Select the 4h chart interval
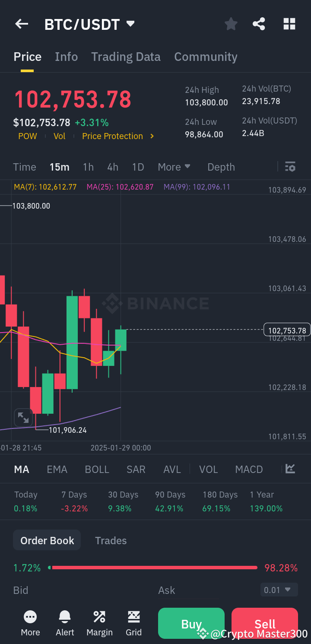This screenshot has height=644, width=311. point(113,167)
